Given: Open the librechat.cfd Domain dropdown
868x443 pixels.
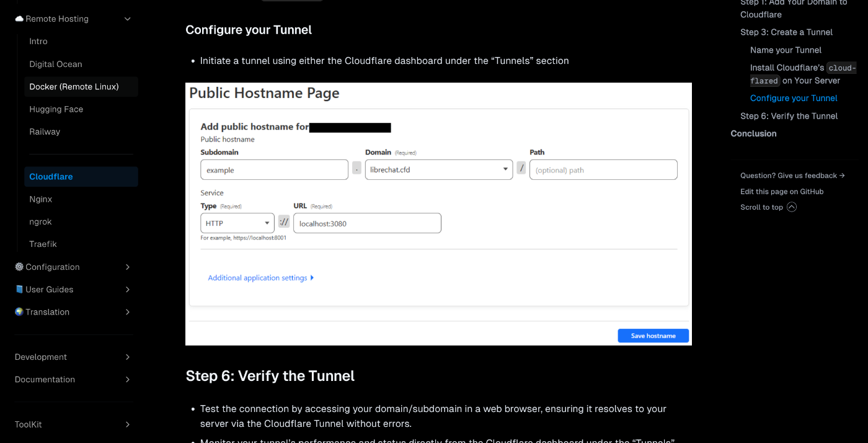Looking at the screenshot, I should click(438, 170).
